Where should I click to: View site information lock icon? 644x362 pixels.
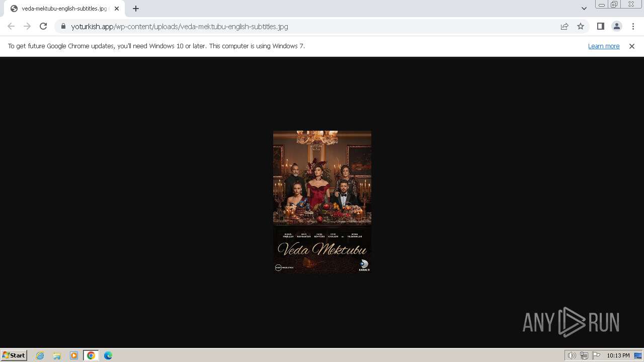coord(63,26)
